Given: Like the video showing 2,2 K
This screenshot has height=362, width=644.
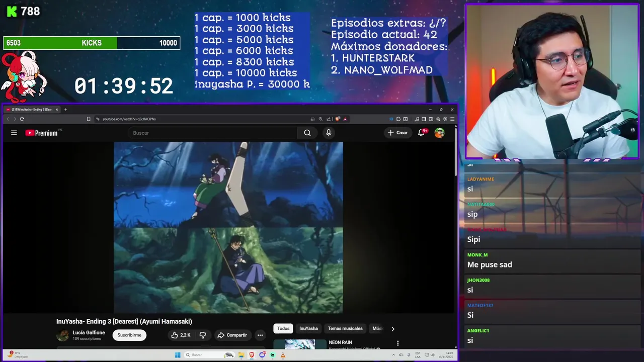Looking at the screenshot, I should click(x=181, y=335).
